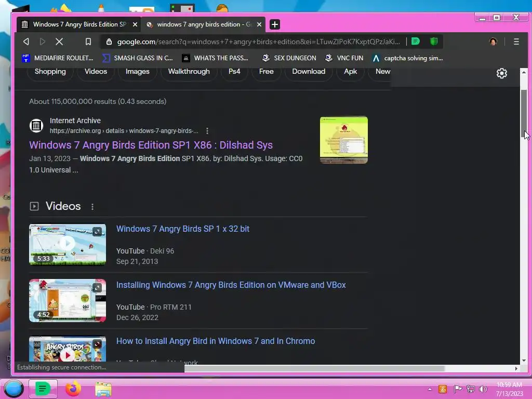Select the Download filter chip
Image resolution: width=532 pixels, height=399 pixels.
(x=309, y=71)
